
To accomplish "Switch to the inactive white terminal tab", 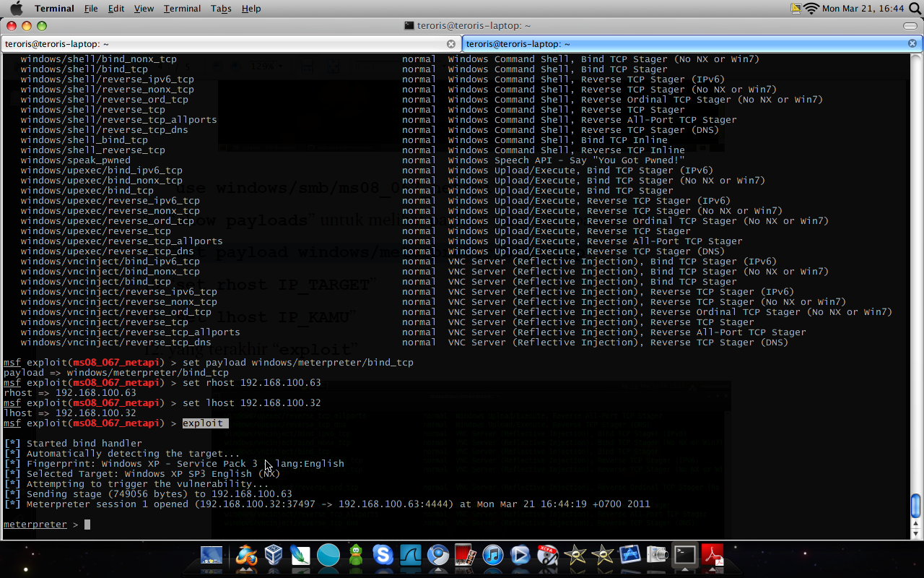I will tap(231, 44).
